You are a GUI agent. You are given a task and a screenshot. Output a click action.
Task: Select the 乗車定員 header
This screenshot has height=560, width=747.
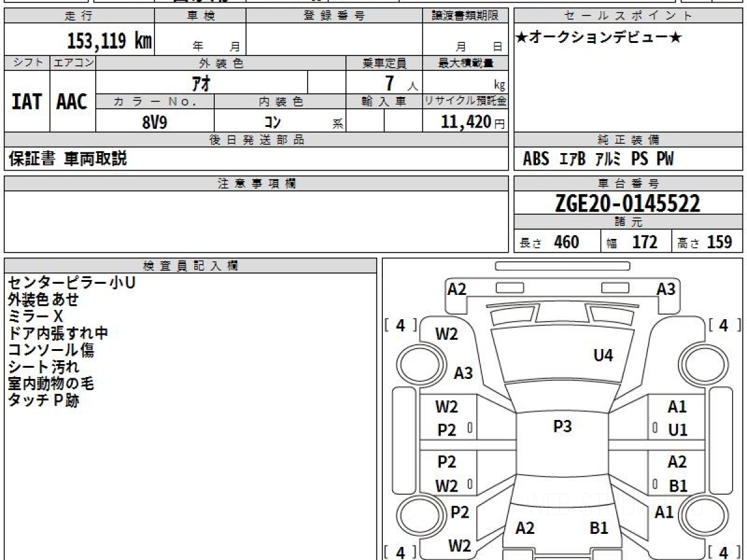[x=384, y=63]
